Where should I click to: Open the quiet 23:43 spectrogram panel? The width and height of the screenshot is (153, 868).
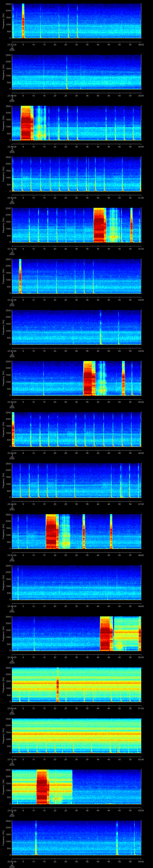coord(76,327)
